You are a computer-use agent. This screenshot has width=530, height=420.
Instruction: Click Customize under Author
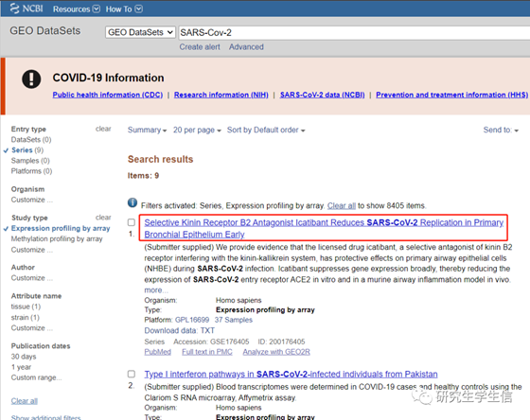pyautogui.click(x=32, y=278)
